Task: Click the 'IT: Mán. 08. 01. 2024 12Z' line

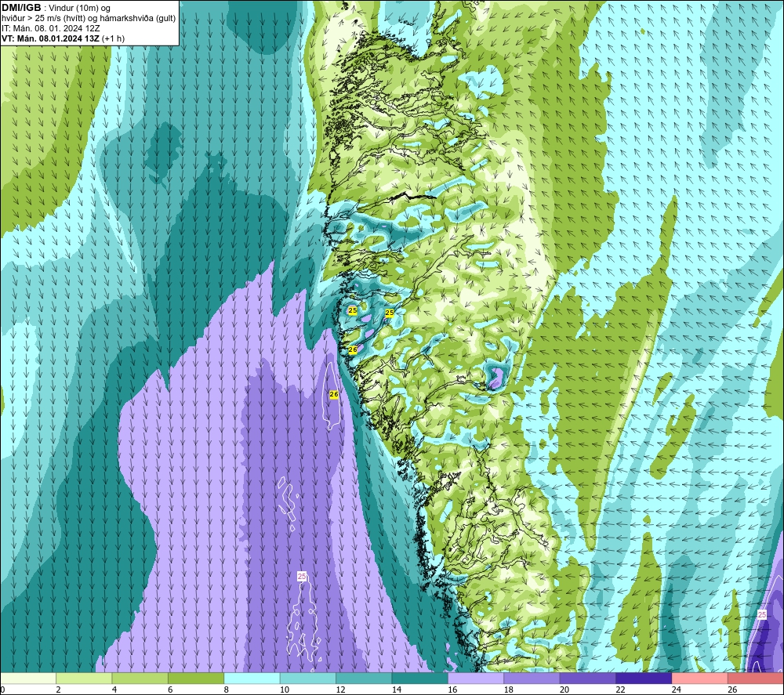Action: pyautogui.click(x=50, y=28)
